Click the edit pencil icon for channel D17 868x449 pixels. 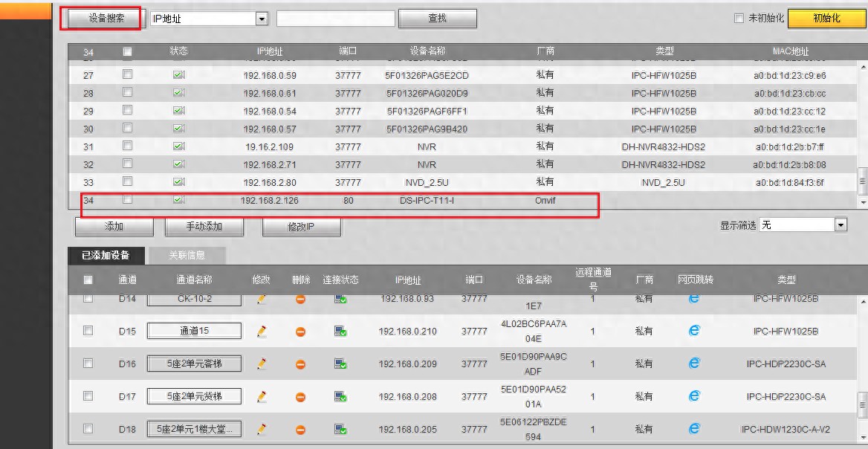point(262,396)
